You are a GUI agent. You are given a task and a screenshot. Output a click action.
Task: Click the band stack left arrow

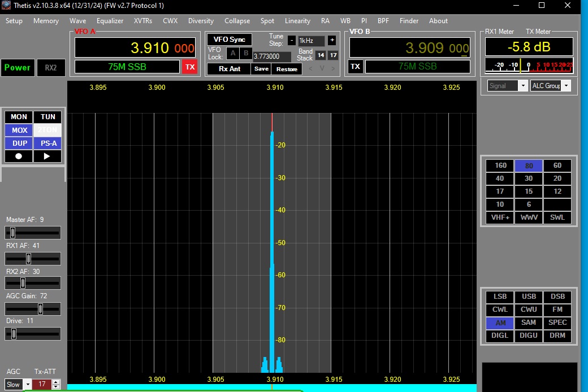310,68
